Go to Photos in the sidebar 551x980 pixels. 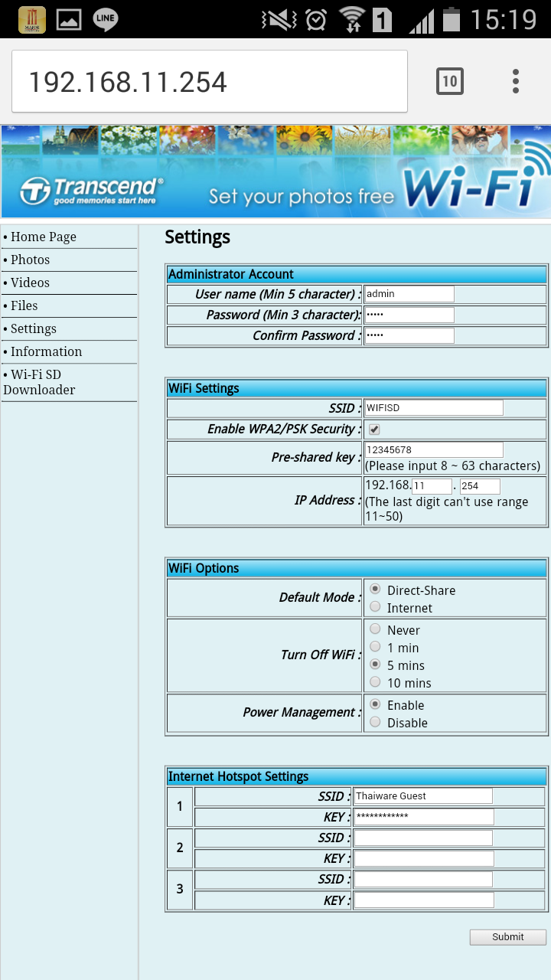[31, 260]
